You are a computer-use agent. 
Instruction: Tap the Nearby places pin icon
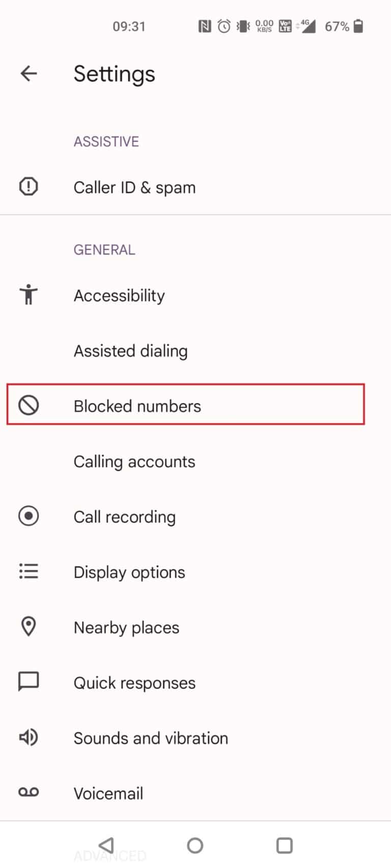tap(29, 626)
